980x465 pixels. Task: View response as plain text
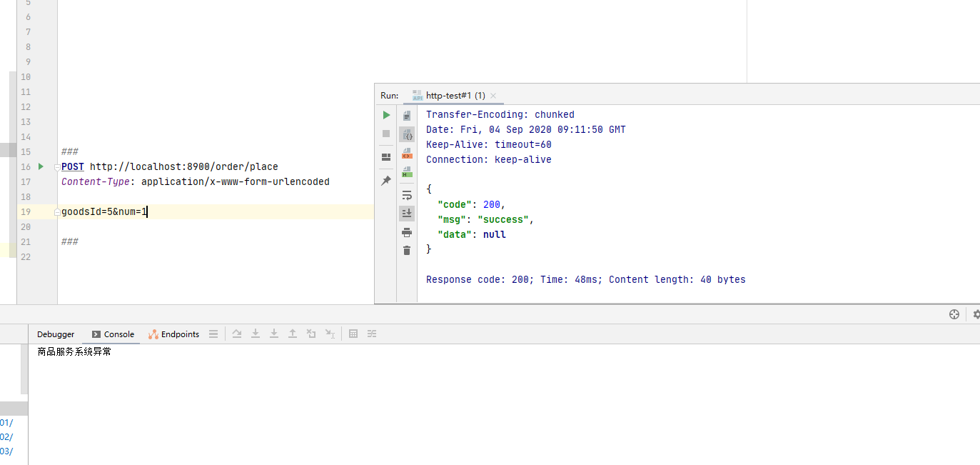pyautogui.click(x=407, y=115)
